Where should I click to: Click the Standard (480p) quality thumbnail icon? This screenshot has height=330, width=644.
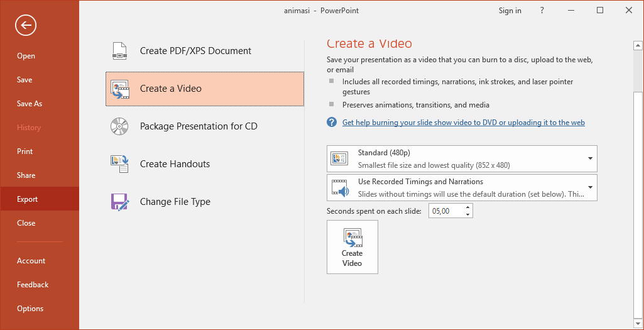point(339,158)
